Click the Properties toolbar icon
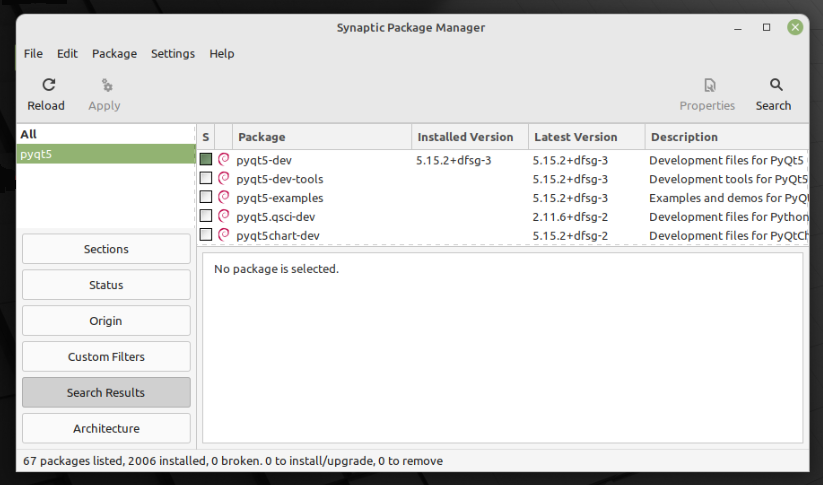The image size is (823, 485). tap(708, 86)
